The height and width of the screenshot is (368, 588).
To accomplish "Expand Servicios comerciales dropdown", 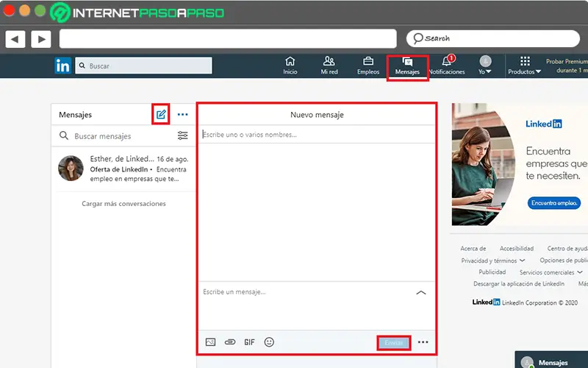I will (551, 272).
